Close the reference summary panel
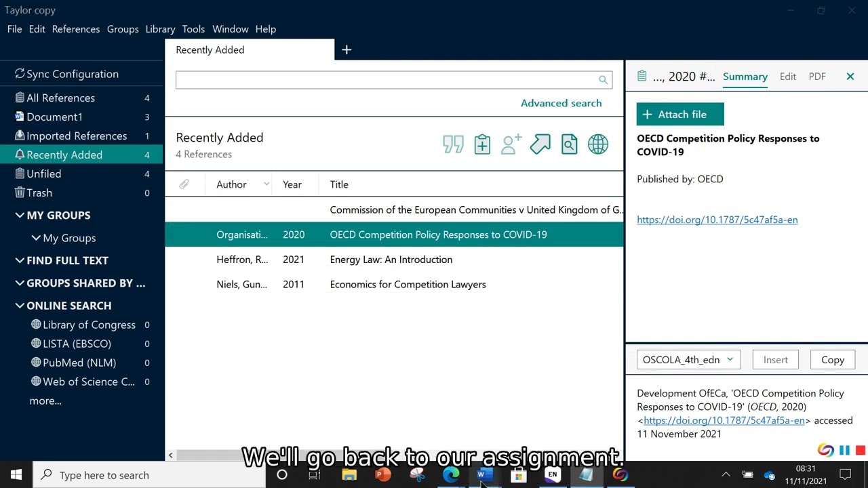868x488 pixels. (850, 77)
